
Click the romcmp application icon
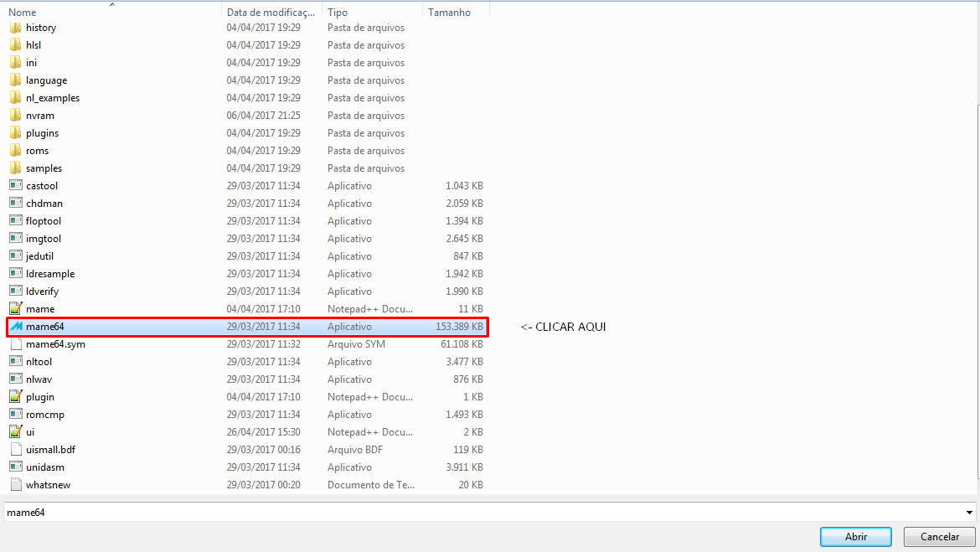[16, 414]
